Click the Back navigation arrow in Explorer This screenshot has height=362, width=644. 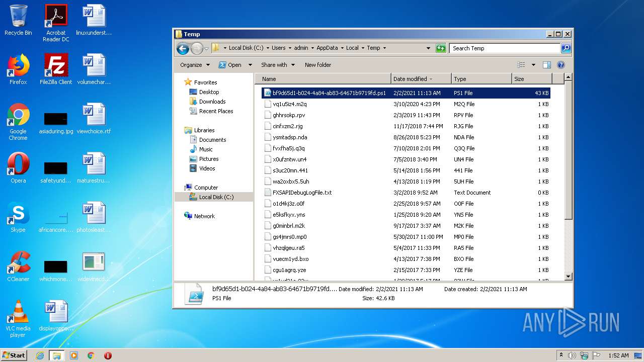tap(183, 48)
